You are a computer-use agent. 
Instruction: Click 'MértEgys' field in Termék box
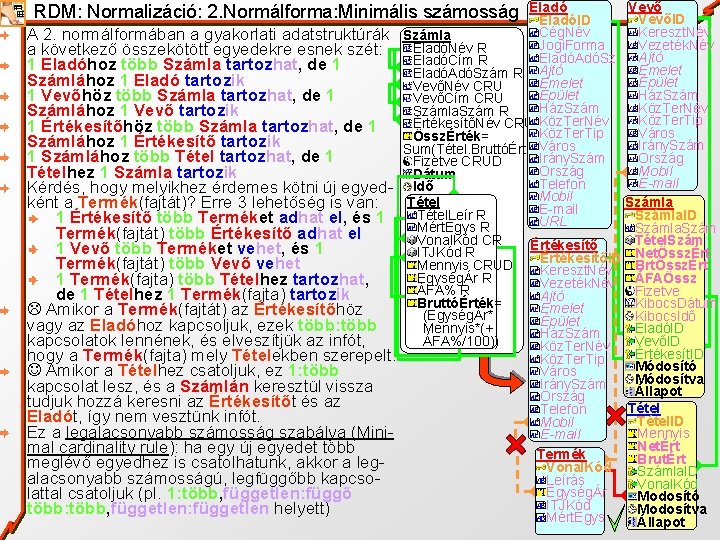coord(570,518)
